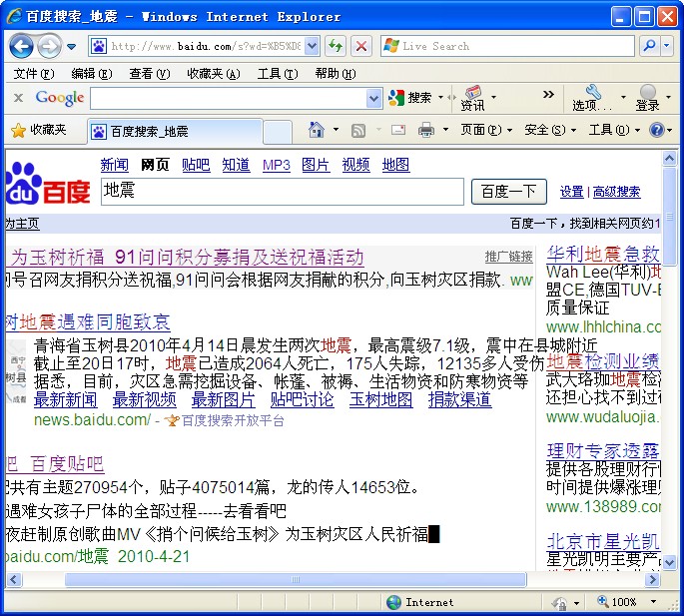Open the Favorites star button
Viewport: 684px width, 616px height.
pos(38,130)
